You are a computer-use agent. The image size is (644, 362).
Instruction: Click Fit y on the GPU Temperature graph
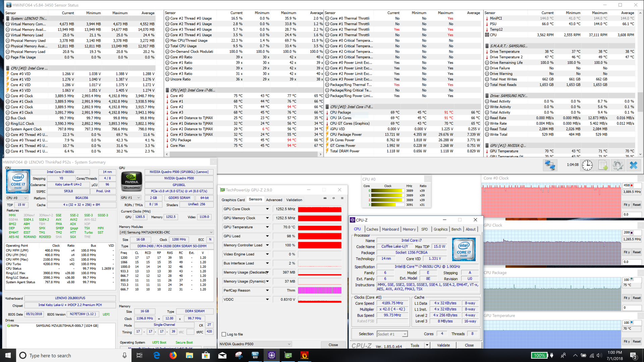pyautogui.click(x=627, y=341)
